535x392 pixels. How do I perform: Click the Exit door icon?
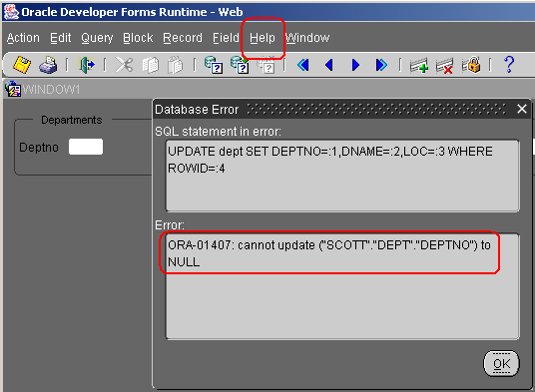(87, 65)
